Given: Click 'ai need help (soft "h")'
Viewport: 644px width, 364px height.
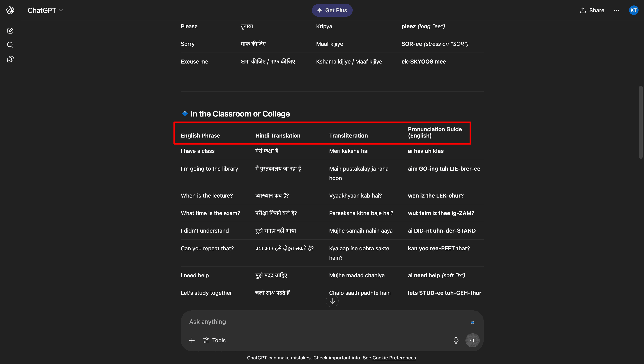Looking at the screenshot, I should point(436,275).
